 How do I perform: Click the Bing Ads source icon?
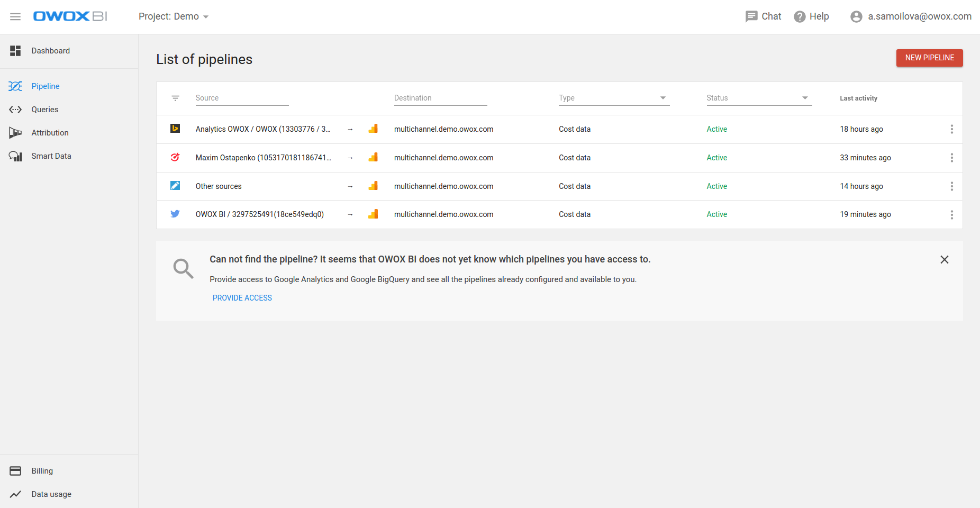[x=175, y=129]
